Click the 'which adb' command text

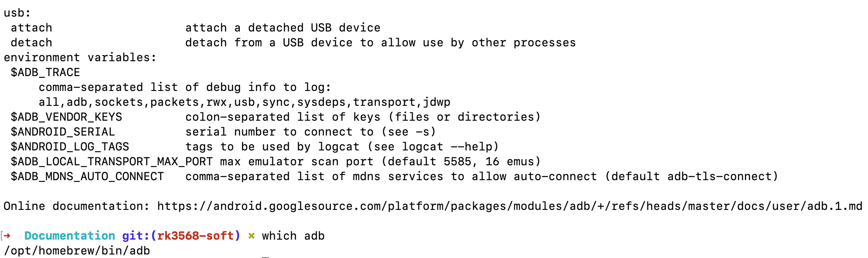pyautogui.click(x=293, y=236)
